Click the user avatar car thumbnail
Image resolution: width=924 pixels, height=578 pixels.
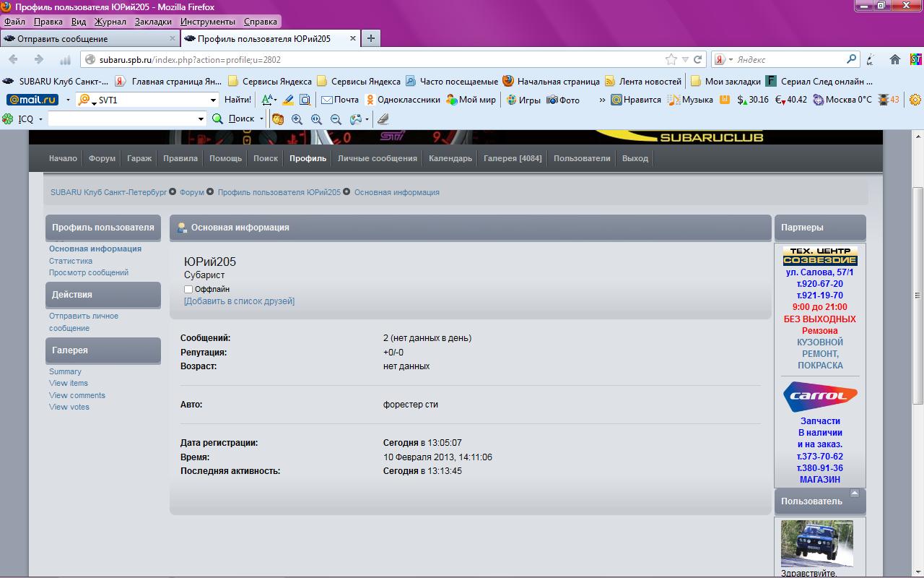click(x=816, y=543)
